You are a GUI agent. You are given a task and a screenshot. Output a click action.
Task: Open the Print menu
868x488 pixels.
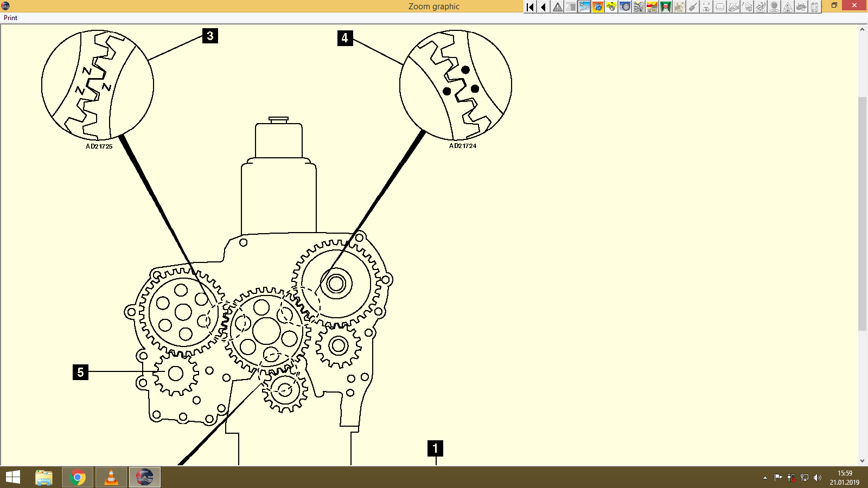[10, 17]
